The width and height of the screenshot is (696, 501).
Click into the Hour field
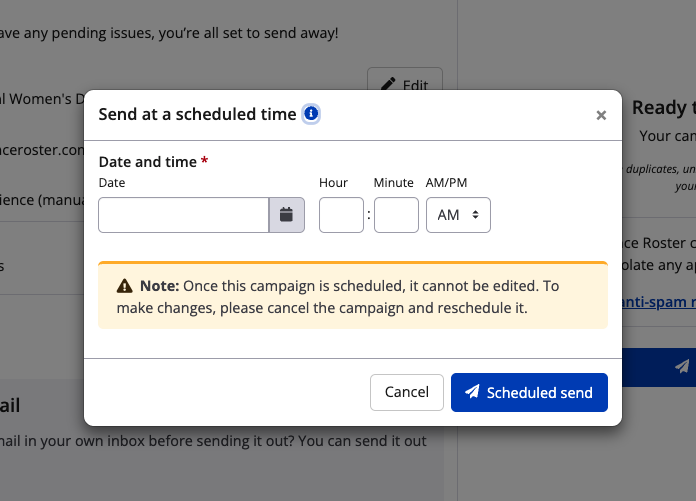pyautogui.click(x=341, y=215)
